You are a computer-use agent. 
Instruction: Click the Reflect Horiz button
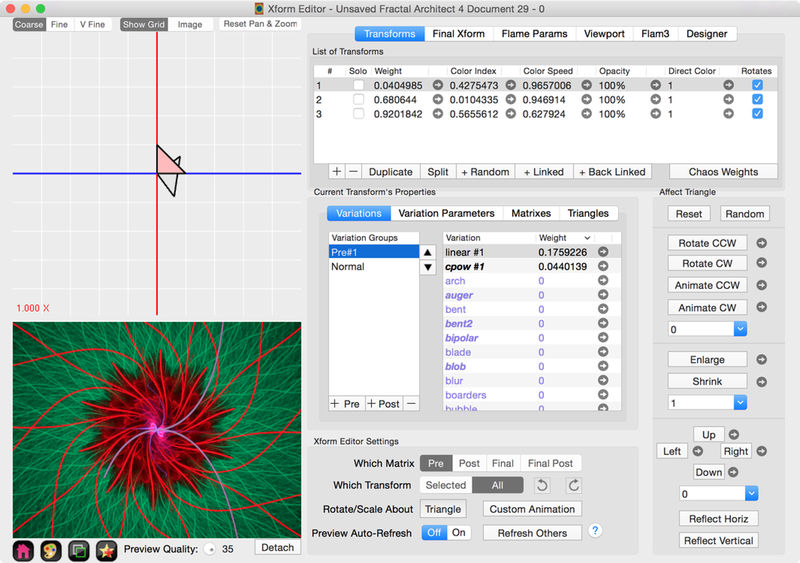[x=718, y=519]
